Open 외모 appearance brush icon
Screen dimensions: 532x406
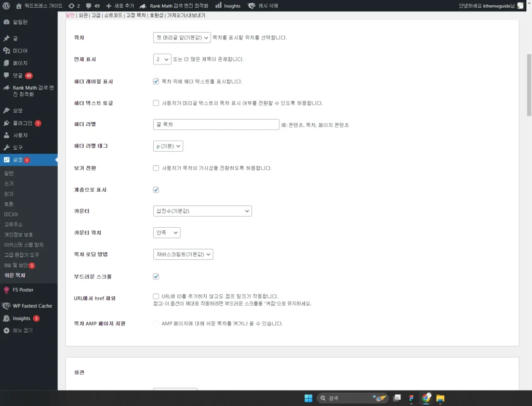pos(6,110)
